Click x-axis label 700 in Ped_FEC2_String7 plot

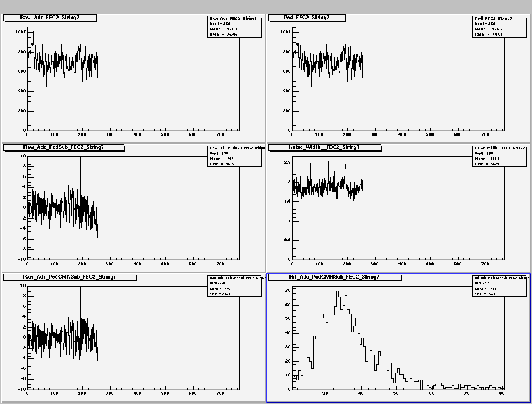[485, 134]
